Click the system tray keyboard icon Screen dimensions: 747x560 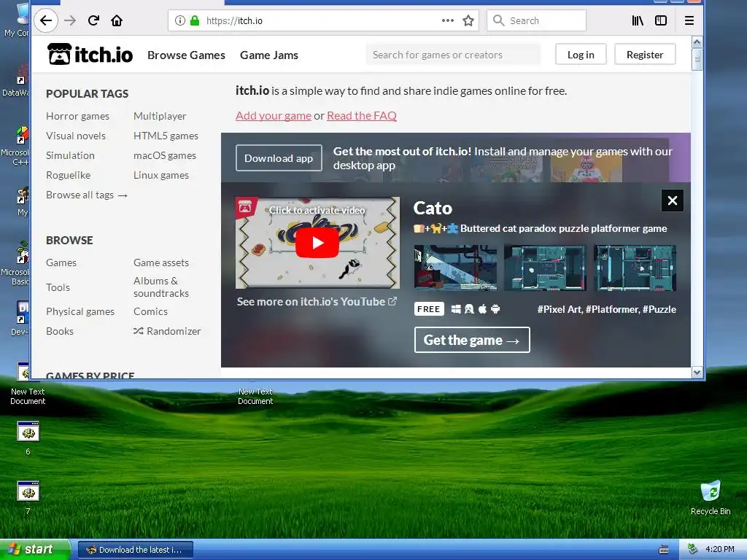click(x=664, y=550)
